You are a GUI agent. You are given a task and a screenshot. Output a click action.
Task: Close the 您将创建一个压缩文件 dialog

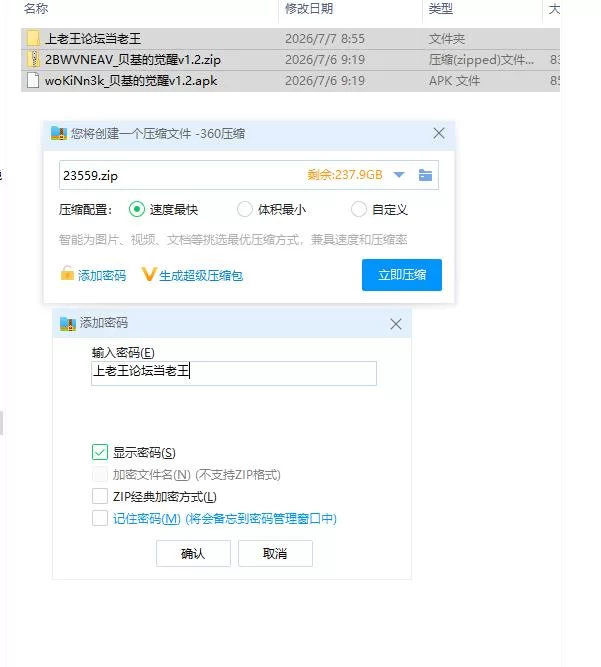439,133
